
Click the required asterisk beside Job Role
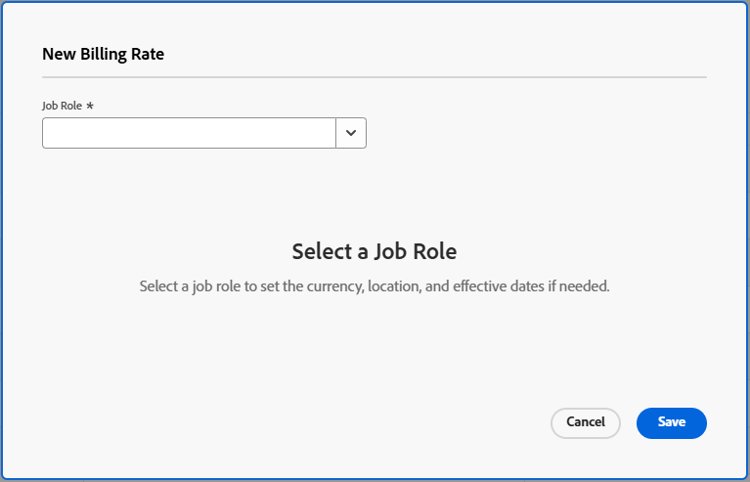90,105
